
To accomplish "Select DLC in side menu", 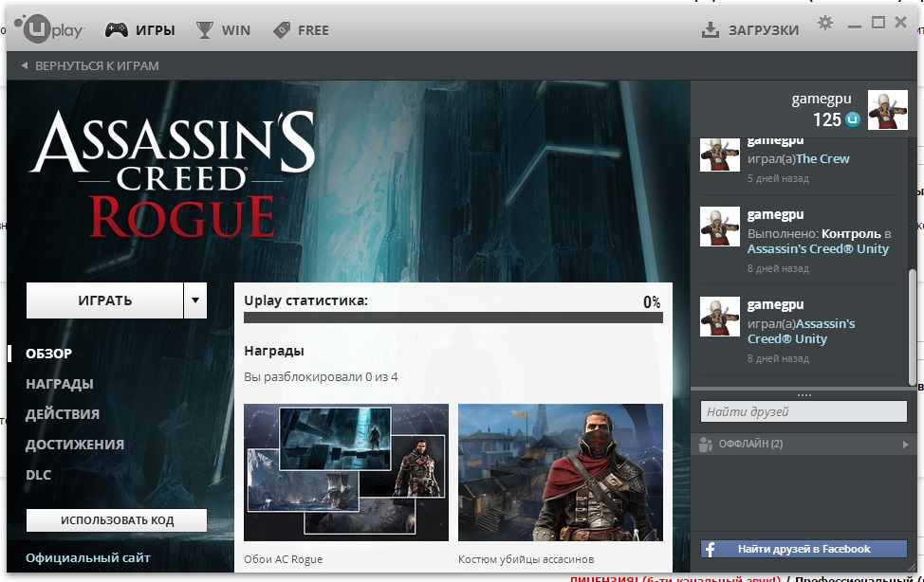I will (x=38, y=475).
